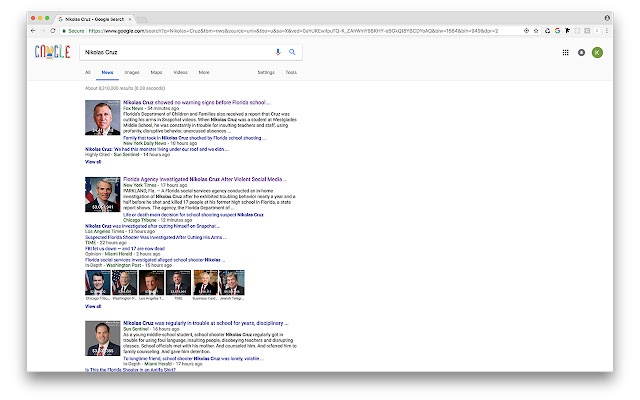The width and height of the screenshot is (640, 400).
Task: Open 'Florida Agency Investigated Nikolas Cruz' headline
Action: [205, 179]
